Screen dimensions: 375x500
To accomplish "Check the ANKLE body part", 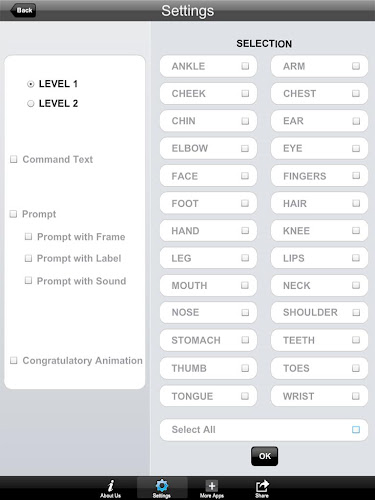I will tap(245, 66).
